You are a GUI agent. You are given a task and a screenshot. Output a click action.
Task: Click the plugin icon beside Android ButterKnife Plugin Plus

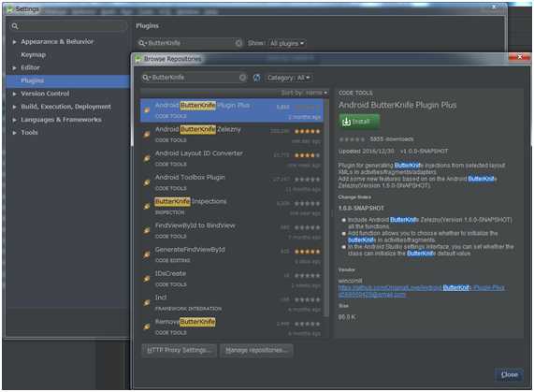147,110
